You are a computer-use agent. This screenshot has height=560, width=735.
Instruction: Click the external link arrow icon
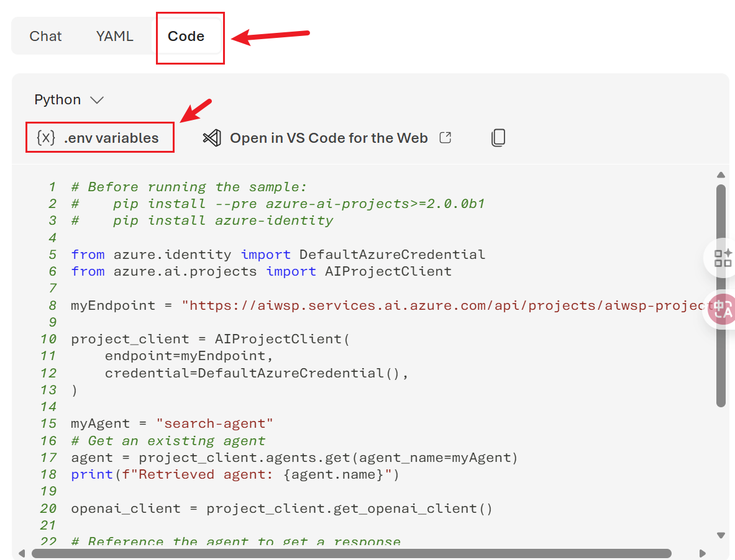coord(445,138)
